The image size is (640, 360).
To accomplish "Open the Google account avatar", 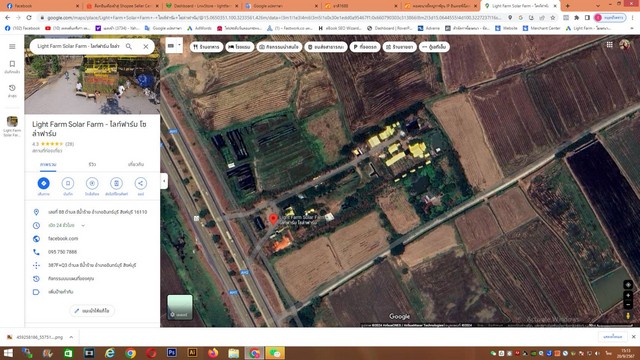I will tap(624, 45).
